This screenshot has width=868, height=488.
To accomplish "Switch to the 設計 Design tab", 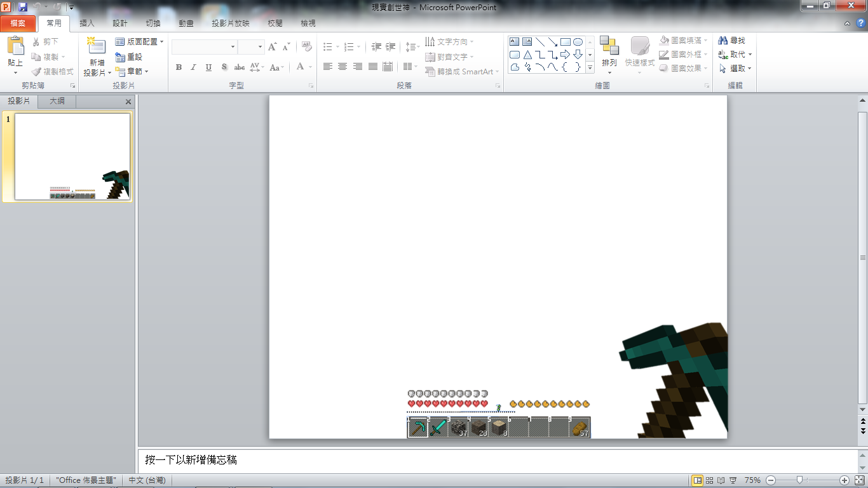I will click(x=120, y=24).
